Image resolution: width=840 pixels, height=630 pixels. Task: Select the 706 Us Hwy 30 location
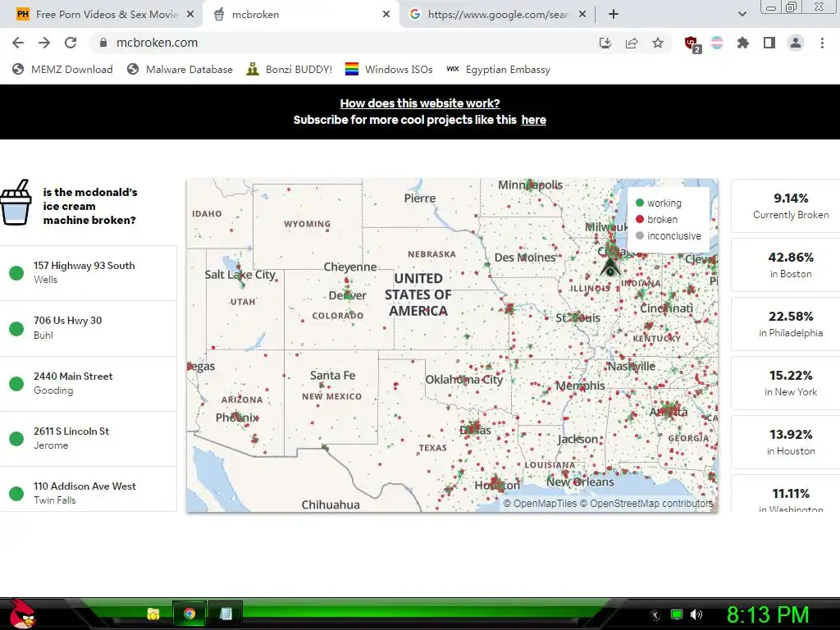(88, 328)
